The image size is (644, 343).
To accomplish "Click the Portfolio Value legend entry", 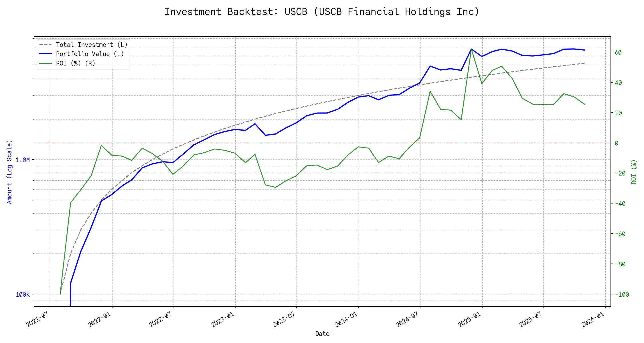I will coord(90,54).
